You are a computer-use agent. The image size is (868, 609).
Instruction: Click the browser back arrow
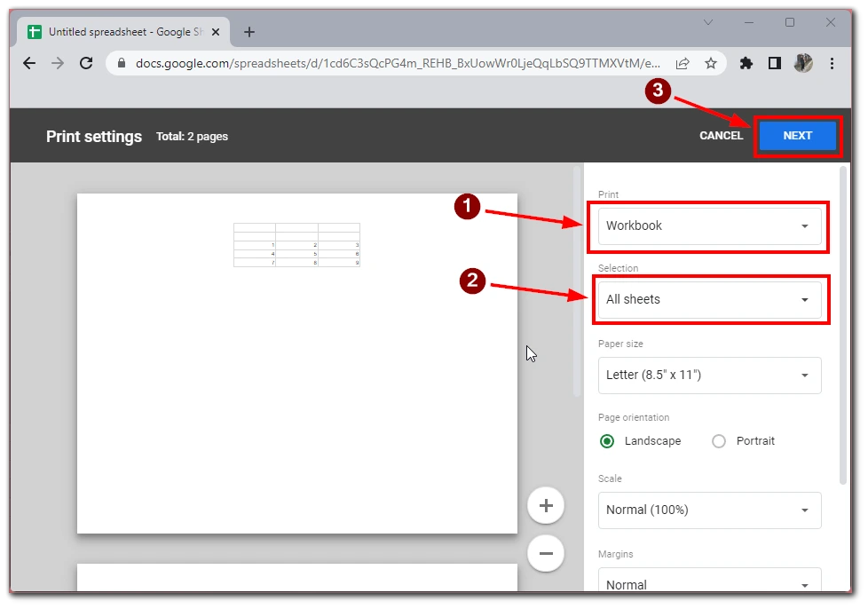coord(29,63)
